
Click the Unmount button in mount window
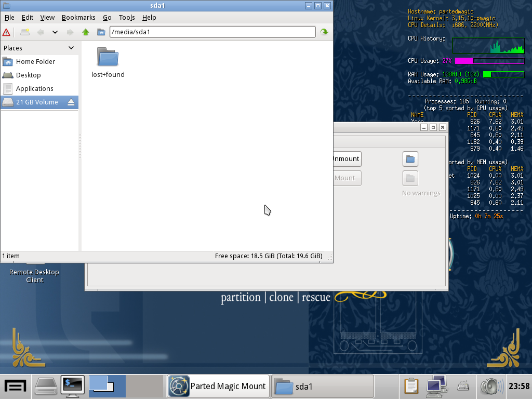pos(347,159)
